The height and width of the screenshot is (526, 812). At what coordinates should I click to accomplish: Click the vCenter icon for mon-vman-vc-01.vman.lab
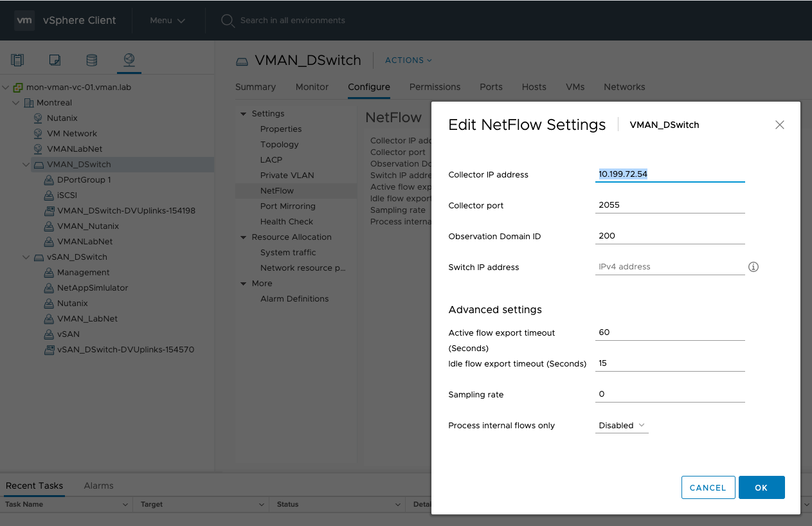click(18, 87)
